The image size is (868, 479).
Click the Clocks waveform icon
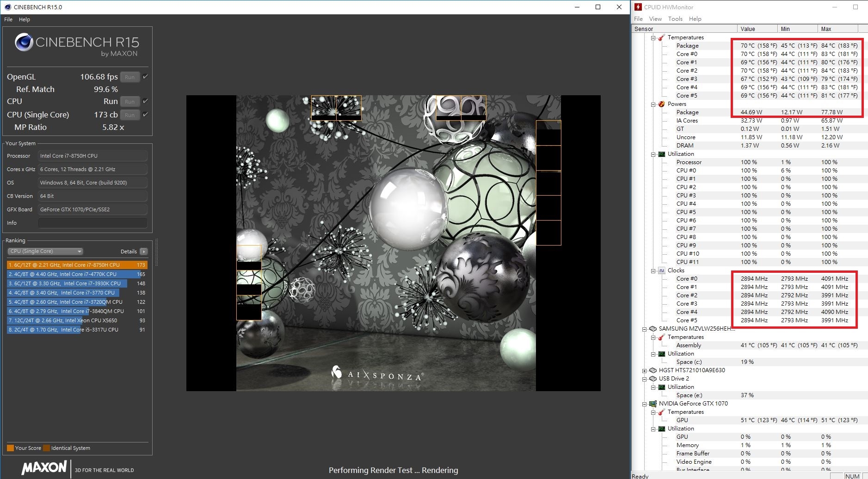[x=661, y=270]
